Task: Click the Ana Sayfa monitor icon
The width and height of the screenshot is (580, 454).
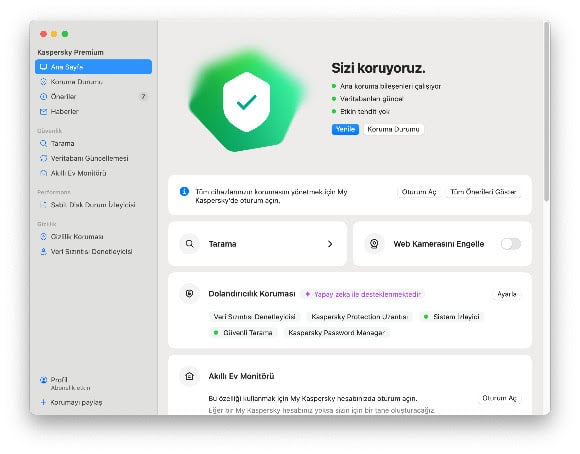Action: coord(43,67)
